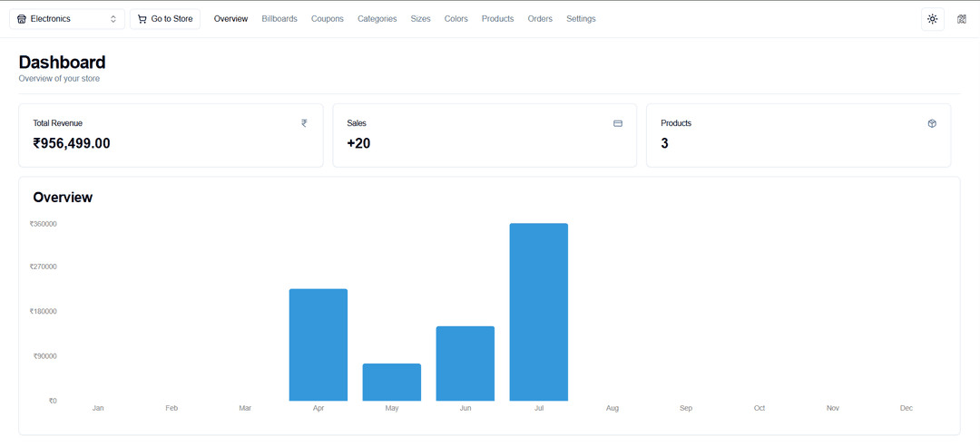The height and width of the screenshot is (446, 980).
Task: Open the Categories page
Action: tap(377, 19)
